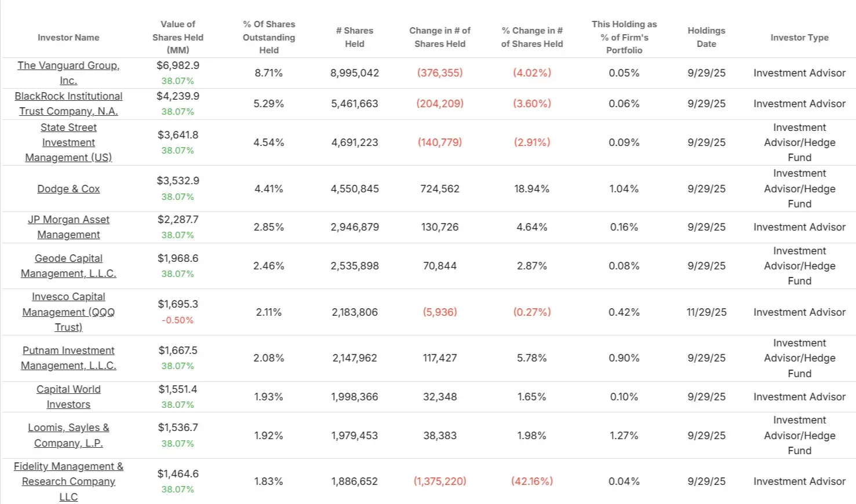Viewport: 856px width, 504px height.
Task: Click Fidelity Management & Research Company link
Action: (68, 481)
